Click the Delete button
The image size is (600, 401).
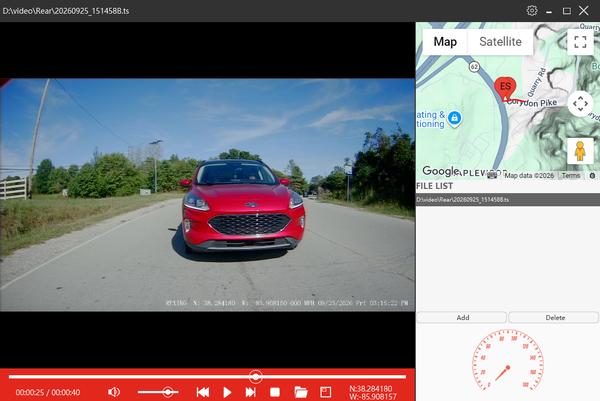coord(554,317)
